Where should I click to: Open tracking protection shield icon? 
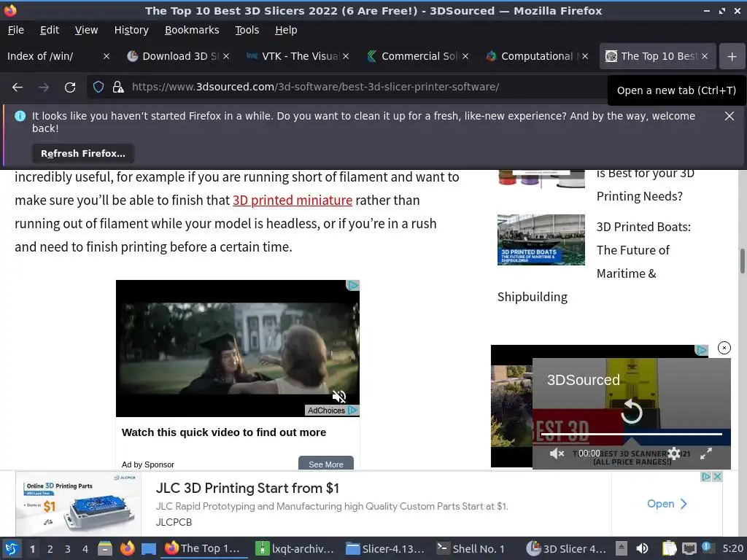98,87
